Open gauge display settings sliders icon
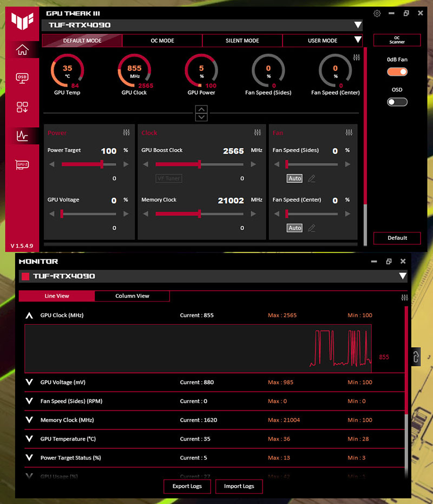The width and height of the screenshot is (433, 504). pos(357,57)
